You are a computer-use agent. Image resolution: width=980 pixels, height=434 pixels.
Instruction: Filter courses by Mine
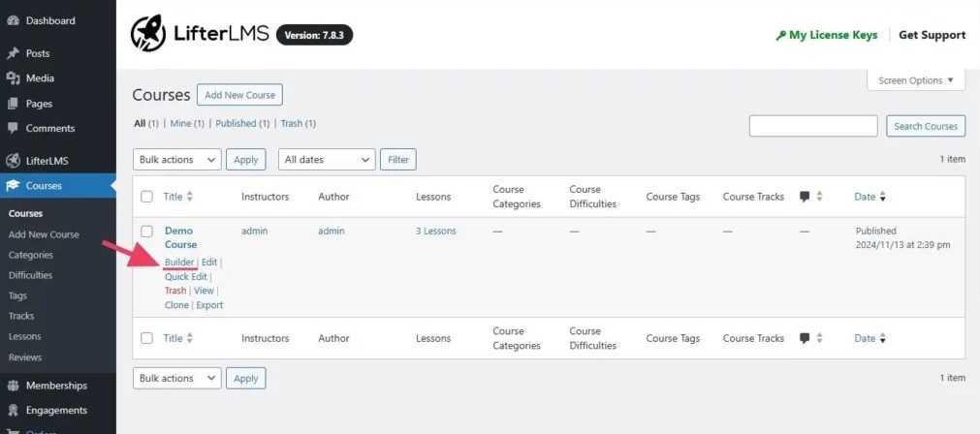click(180, 124)
